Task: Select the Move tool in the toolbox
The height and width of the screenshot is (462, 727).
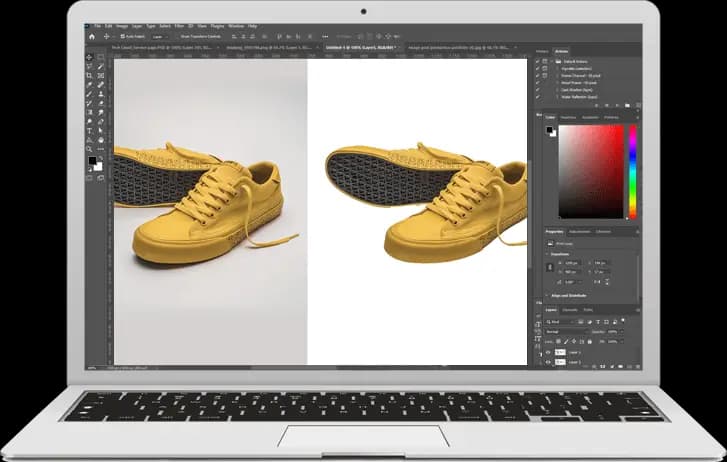Action: (x=89, y=57)
